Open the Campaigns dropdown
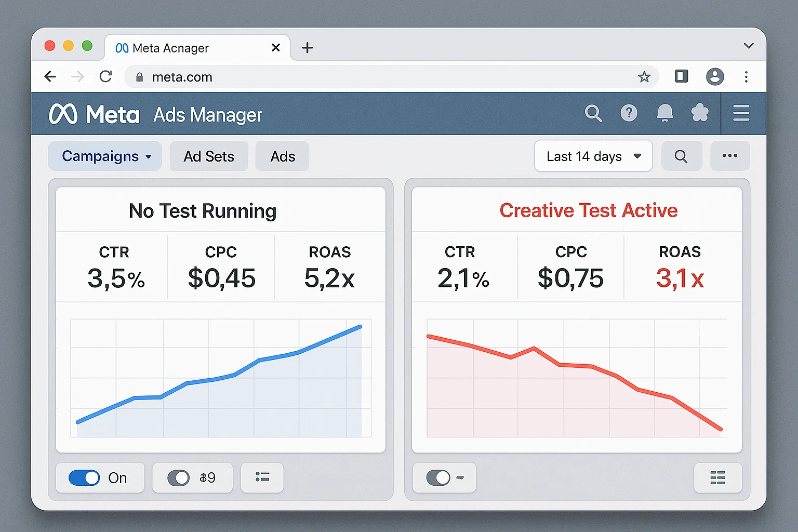This screenshot has height=532, width=798. click(x=104, y=156)
